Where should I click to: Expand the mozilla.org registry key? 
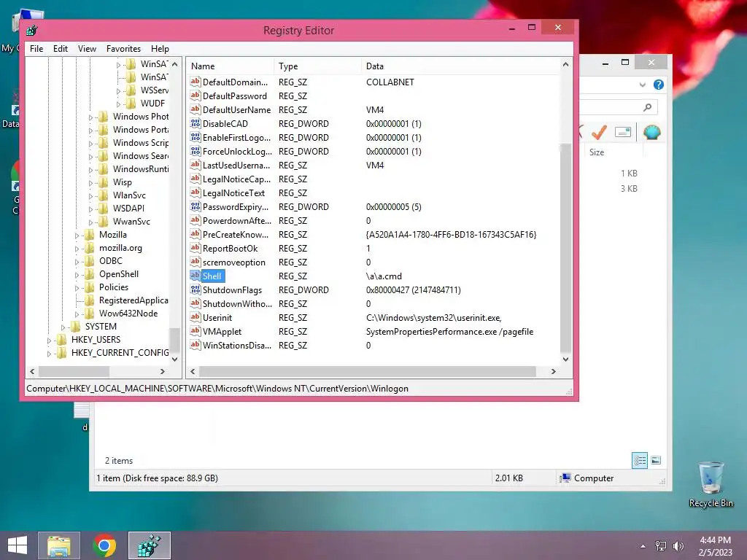[77, 248]
